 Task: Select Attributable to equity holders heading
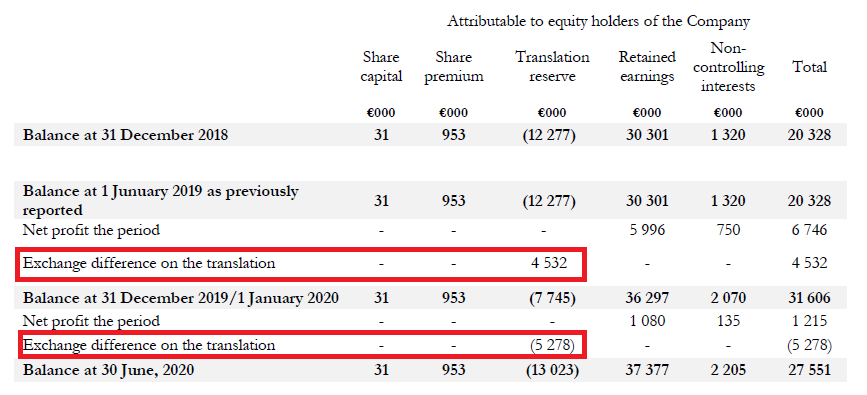click(x=598, y=22)
